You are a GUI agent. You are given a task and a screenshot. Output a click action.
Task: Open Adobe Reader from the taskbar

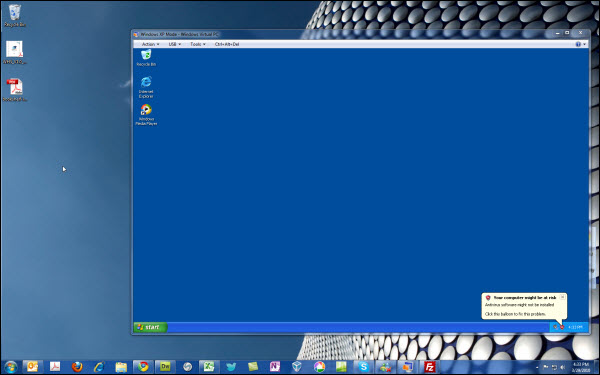(x=55, y=367)
